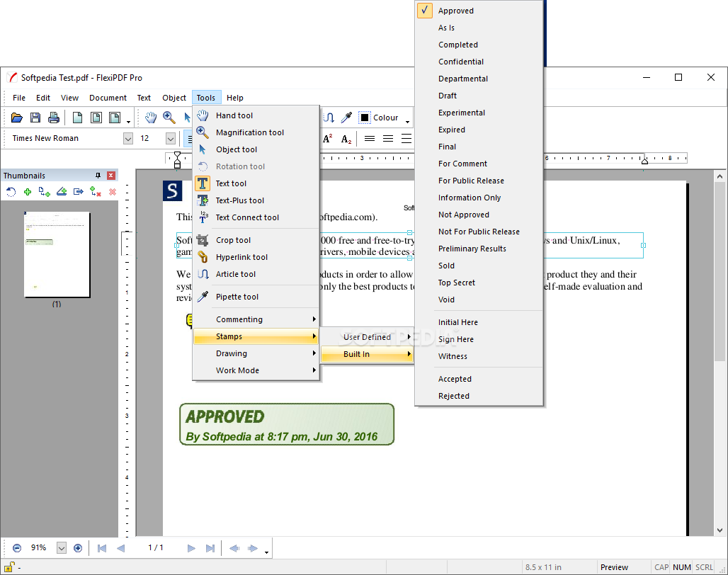Open the File menu
The height and width of the screenshot is (575, 728).
(19, 98)
